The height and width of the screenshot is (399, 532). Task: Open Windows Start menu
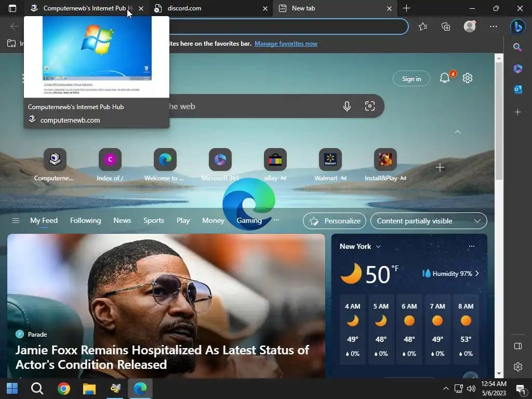(12, 389)
